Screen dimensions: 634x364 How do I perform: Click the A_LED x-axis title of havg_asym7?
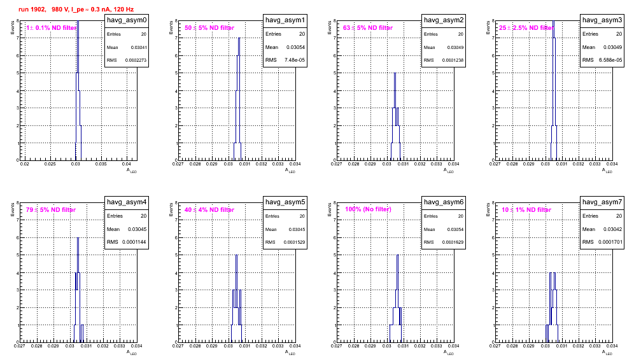tap(607, 353)
